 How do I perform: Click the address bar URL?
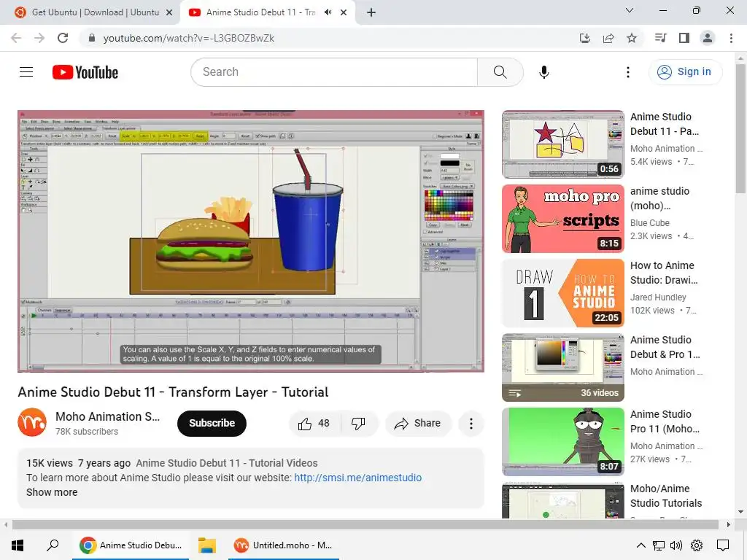pos(189,38)
